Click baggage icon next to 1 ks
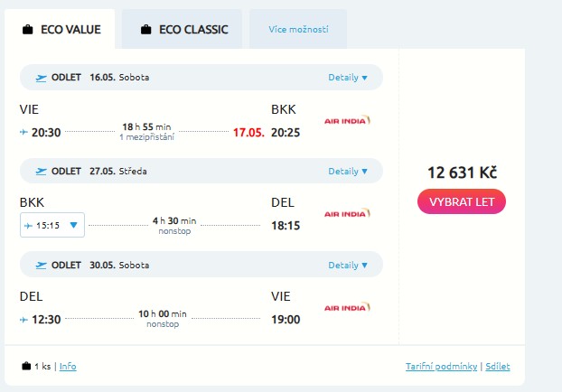This screenshot has height=392, width=562. [x=25, y=366]
